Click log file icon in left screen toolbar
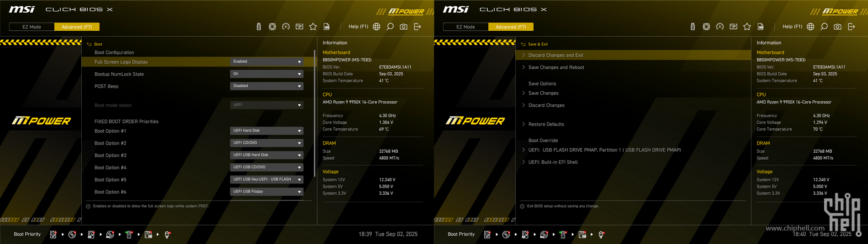This screenshot has height=244, width=868. pyautogui.click(x=326, y=27)
